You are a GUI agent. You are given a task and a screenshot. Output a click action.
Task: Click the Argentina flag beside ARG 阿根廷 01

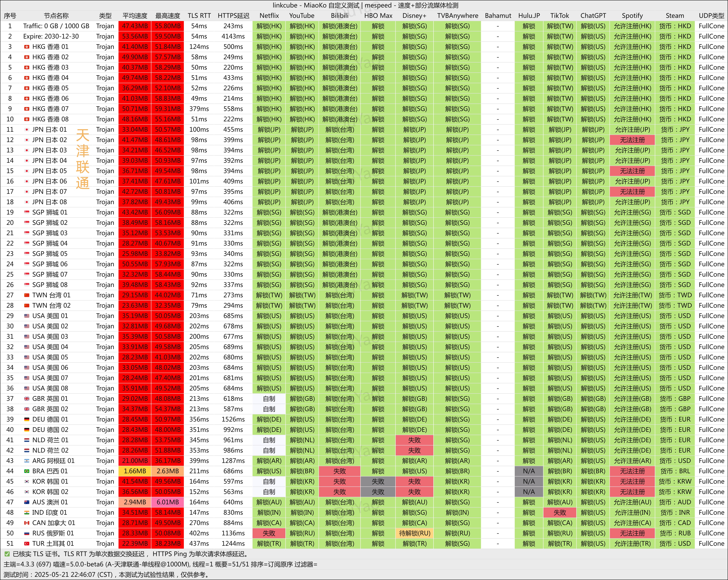coord(27,461)
